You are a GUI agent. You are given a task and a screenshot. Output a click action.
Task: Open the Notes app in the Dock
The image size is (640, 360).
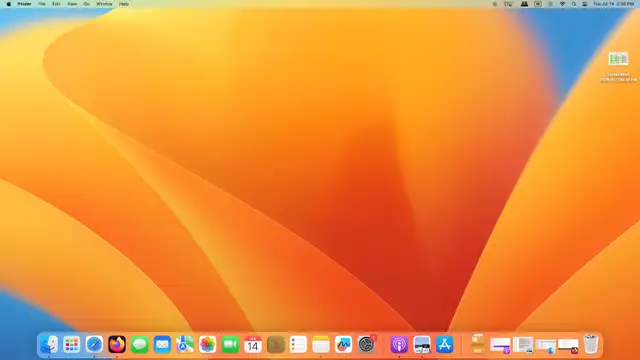click(321, 344)
